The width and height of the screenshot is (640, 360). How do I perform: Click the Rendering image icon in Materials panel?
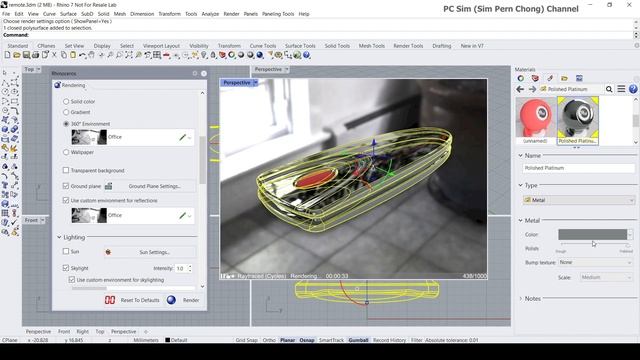tap(579, 78)
